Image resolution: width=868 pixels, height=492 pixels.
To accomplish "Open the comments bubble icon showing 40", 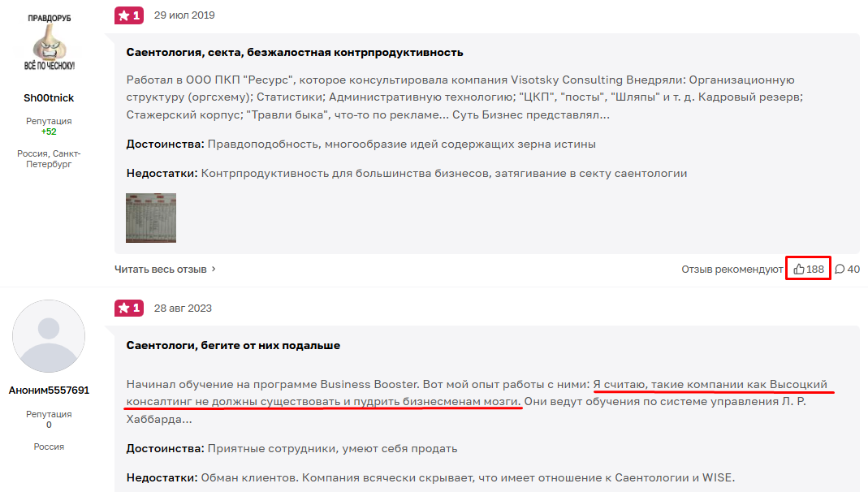I will coord(840,269).
